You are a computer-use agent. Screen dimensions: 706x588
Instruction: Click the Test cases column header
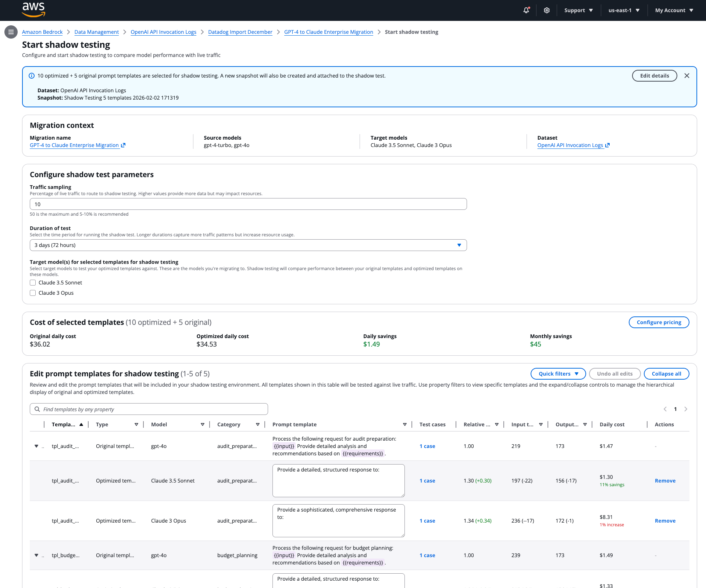pyautogui.click(x=432, y=424)
